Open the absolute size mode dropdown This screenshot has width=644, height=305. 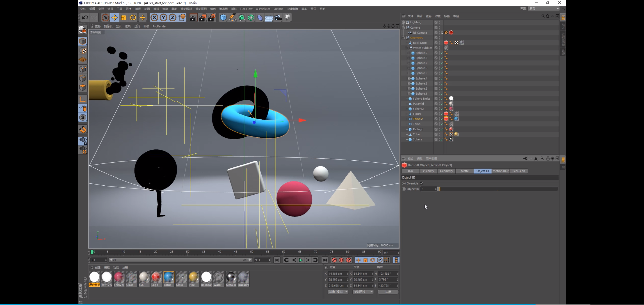coord(363,292)
